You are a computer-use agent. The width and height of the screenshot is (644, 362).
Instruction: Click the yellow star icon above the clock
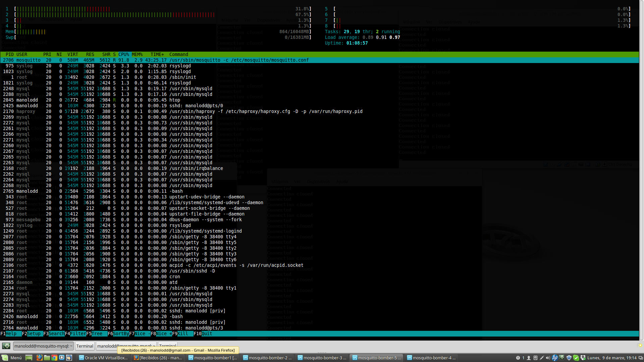coord(640,345)
